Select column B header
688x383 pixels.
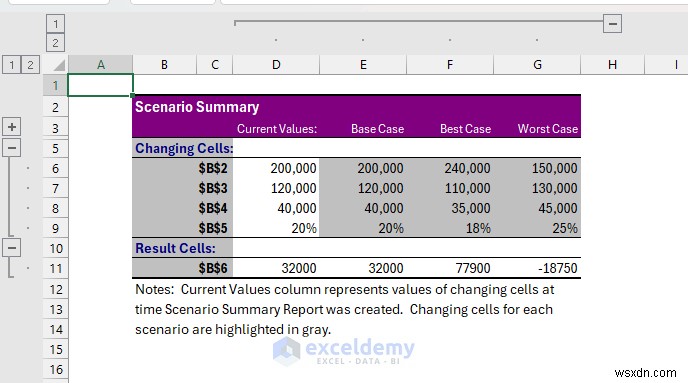pos(164,65)
